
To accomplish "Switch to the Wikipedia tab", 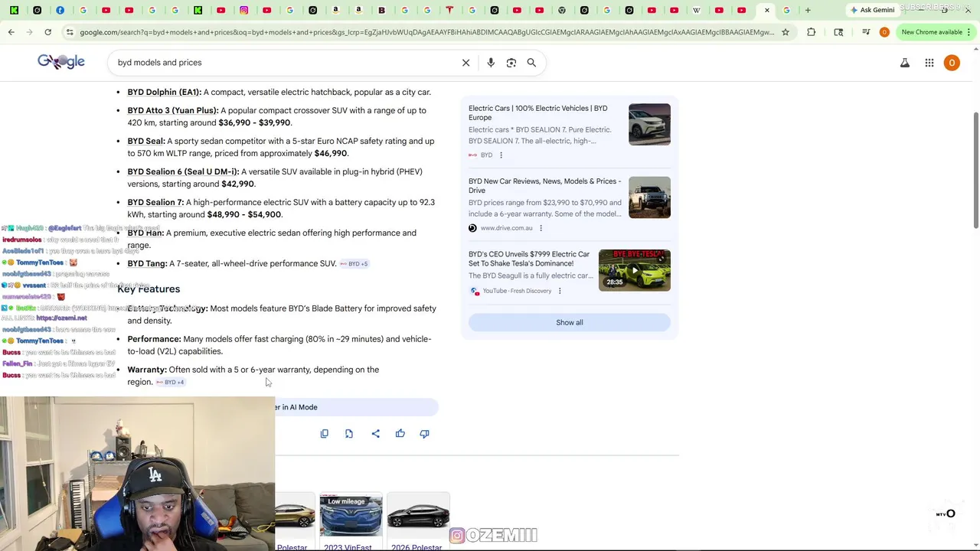I will click(x=696, y=10).
